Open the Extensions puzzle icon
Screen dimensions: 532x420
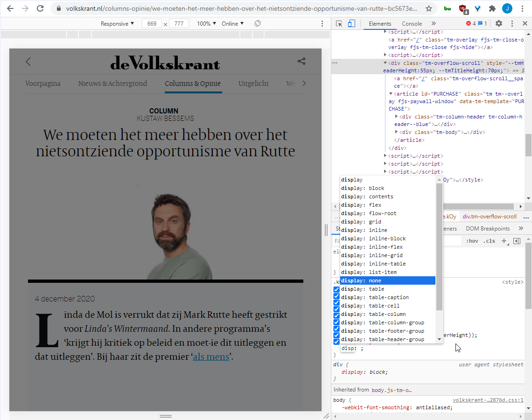coord(492,8)
